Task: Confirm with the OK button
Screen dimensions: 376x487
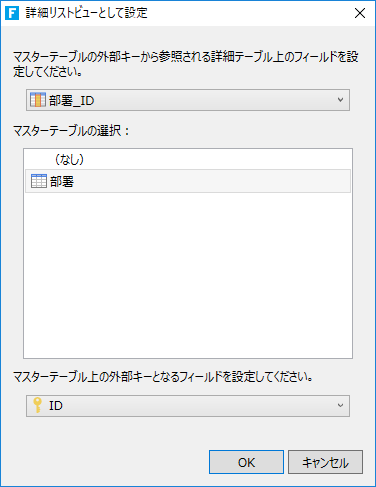Action: pos(246,462)
